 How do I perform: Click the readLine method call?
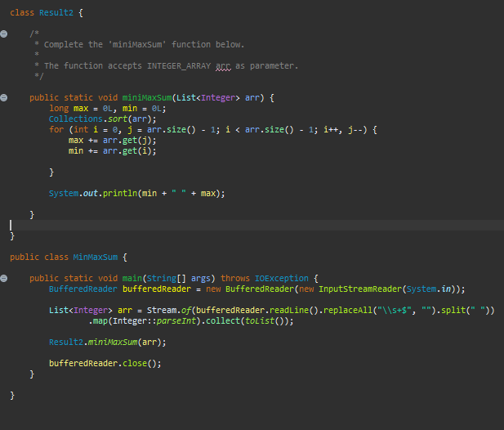pos(289,310)
